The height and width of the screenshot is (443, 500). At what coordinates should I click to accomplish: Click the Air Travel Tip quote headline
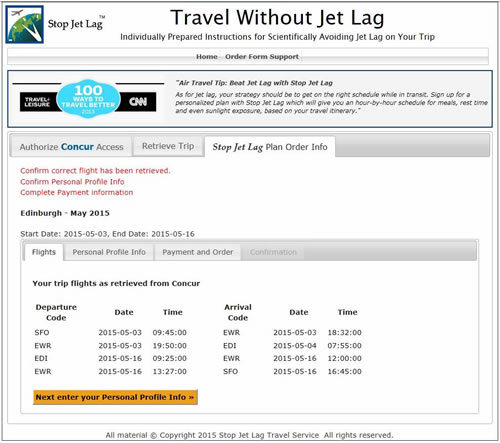click(x=254, y=83)
